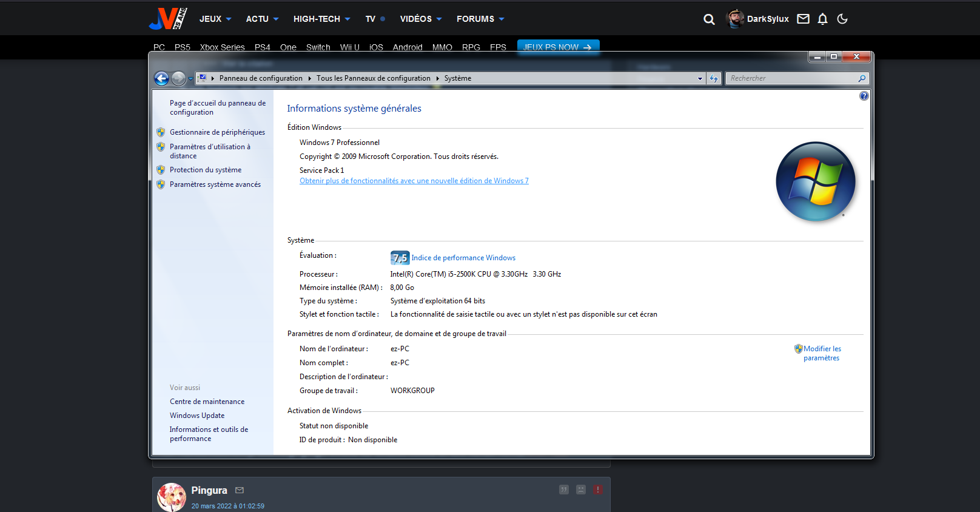Open the messages envelope icon
Viewport: 980px width, 512px height.
803,19
